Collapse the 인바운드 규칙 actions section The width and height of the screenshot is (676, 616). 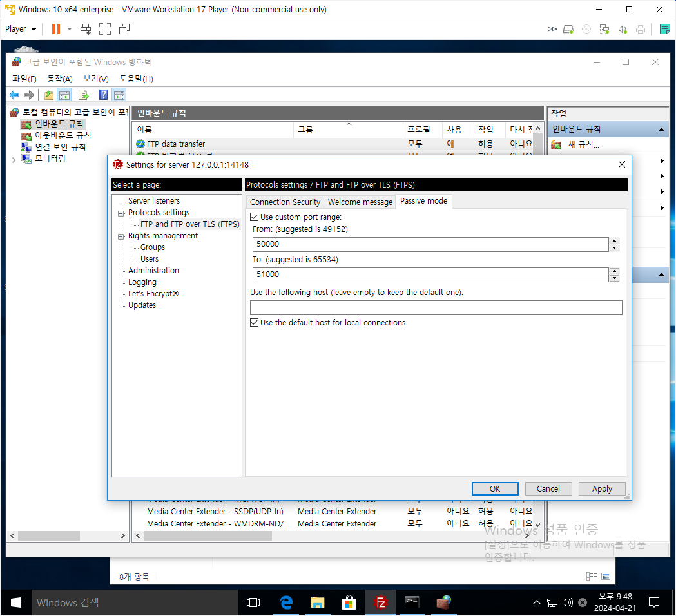661,130
